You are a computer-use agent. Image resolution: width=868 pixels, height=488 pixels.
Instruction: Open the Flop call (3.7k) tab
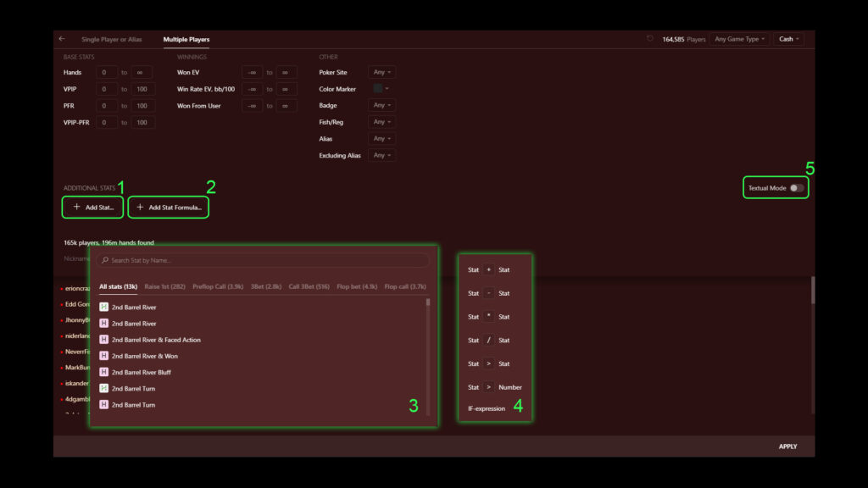pos(404,286)
